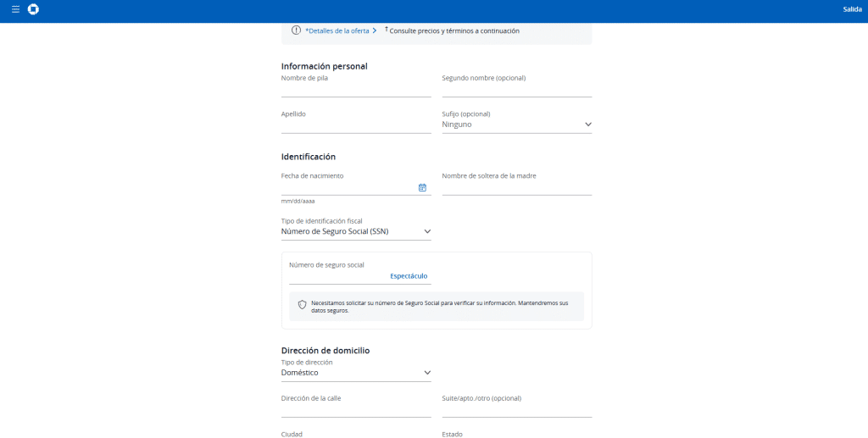Image resolution: width=868 pixels, height=438 pixels.
Task: Select the Suite/apto./otro field
Action: pyautogui.click(x=516, y=410)
